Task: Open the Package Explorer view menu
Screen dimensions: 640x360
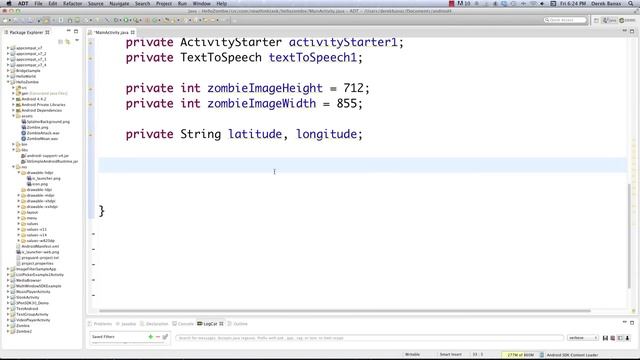Action: point(77,41)
